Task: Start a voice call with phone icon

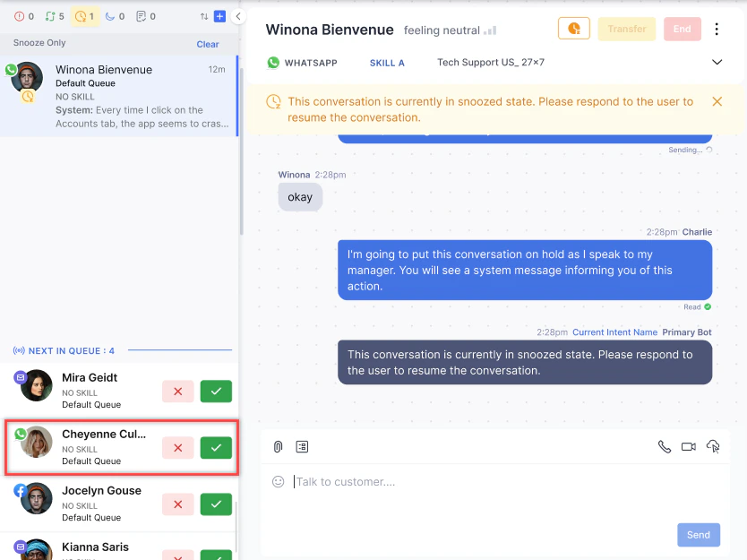Action: pyautogui.click(x=664, y=446)
